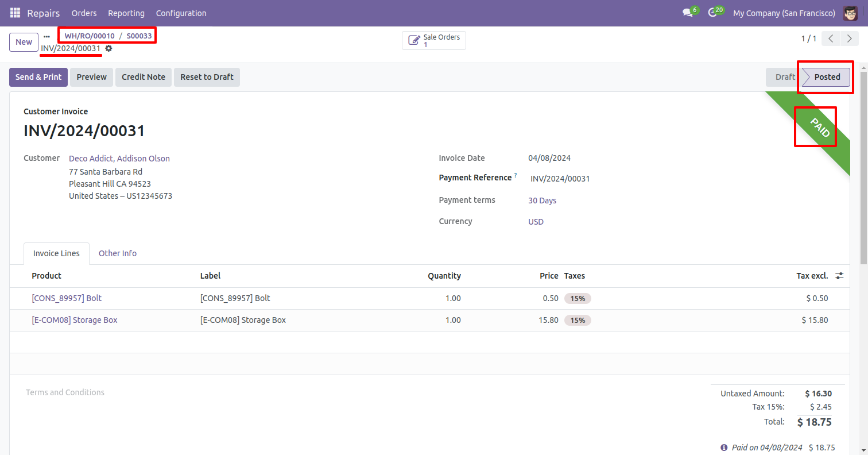Open the Configuration menu
The image size is (868, 455).
click(x=181, y=13)
